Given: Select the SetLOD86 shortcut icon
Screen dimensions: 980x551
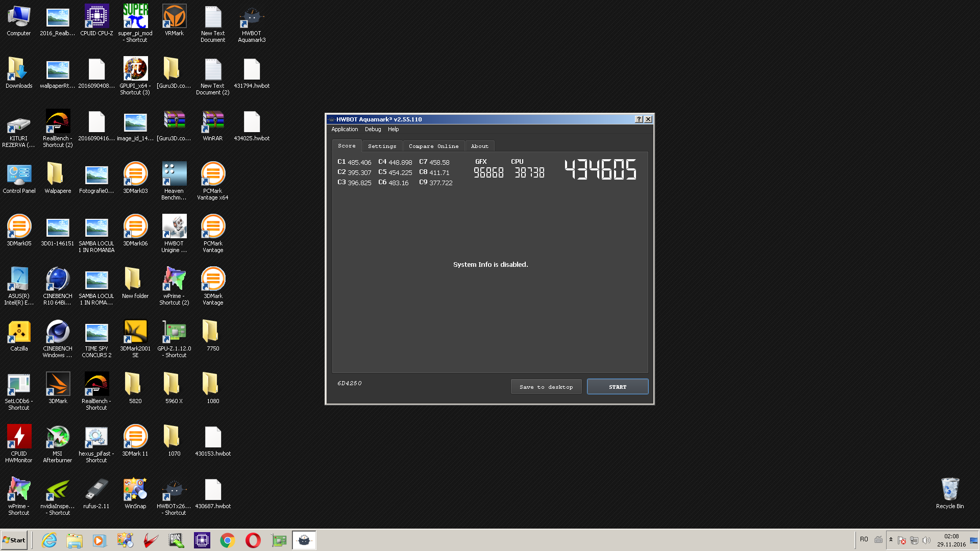Looking at the screenshot, I should pyautogui.click(x=19, y=391).
